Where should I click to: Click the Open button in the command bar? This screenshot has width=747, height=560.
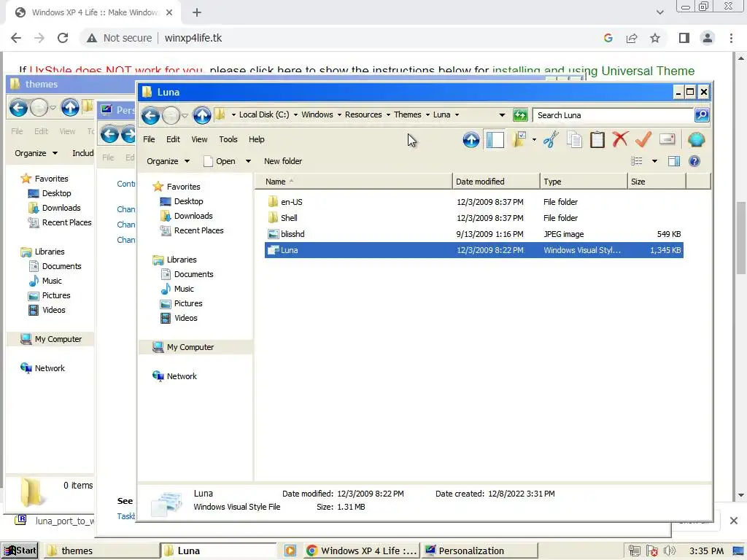coord(220,161)
